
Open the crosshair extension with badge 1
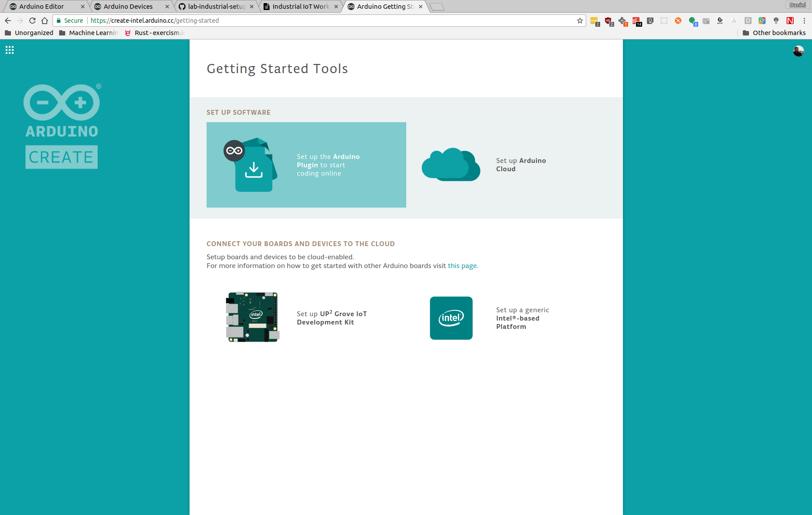coord(622,21)
